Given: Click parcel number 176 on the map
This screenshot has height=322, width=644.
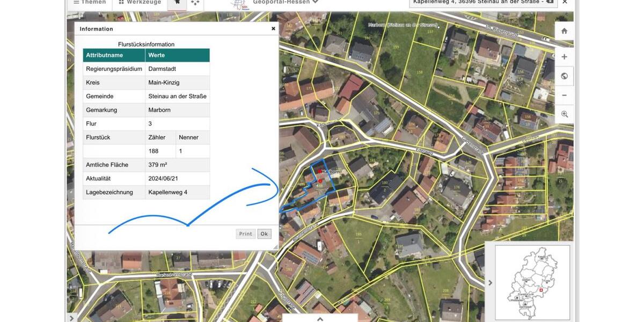Looking at the screenshot, I should click(457, 187).
